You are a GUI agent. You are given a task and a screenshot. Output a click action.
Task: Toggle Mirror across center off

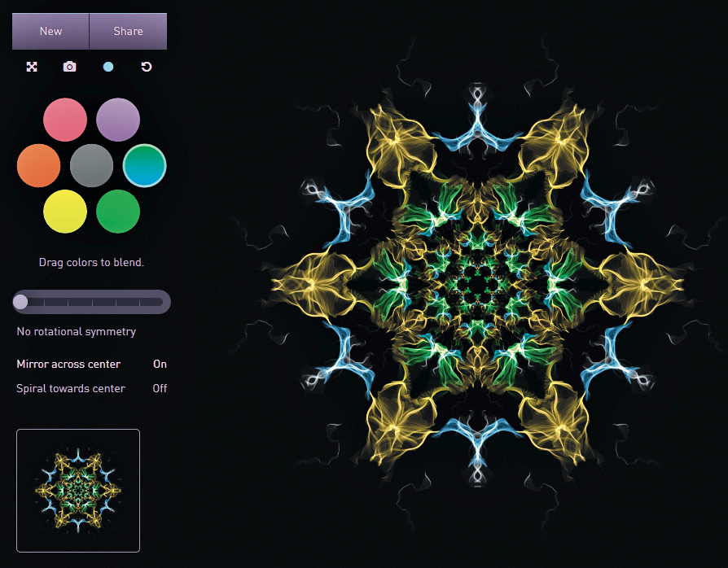(160, 364)
